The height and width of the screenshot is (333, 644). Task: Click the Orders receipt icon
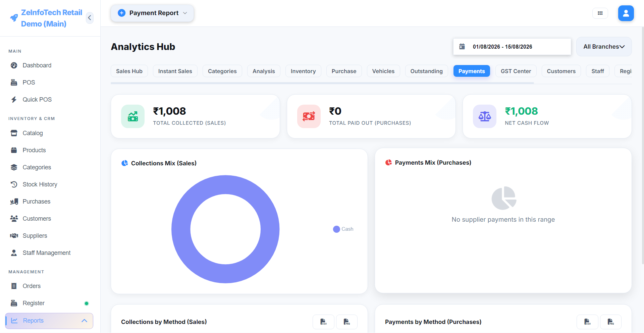[14, 286]
